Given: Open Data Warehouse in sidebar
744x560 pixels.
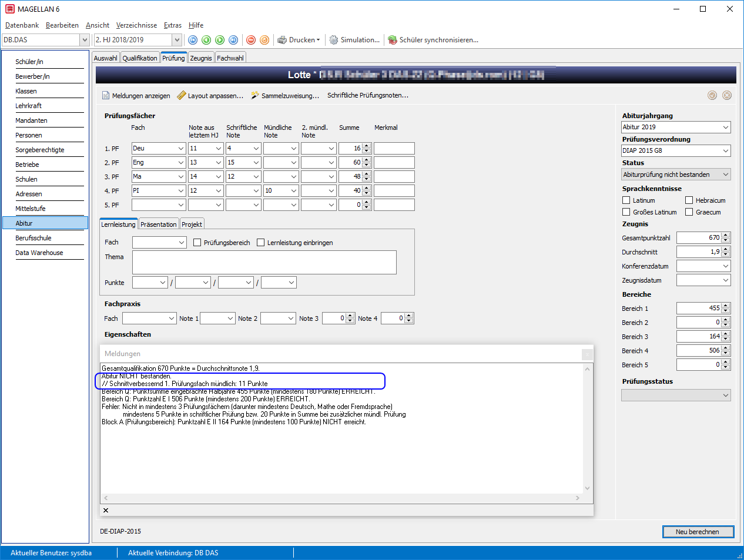Looking at the screenshot, I should pos(39,253).
